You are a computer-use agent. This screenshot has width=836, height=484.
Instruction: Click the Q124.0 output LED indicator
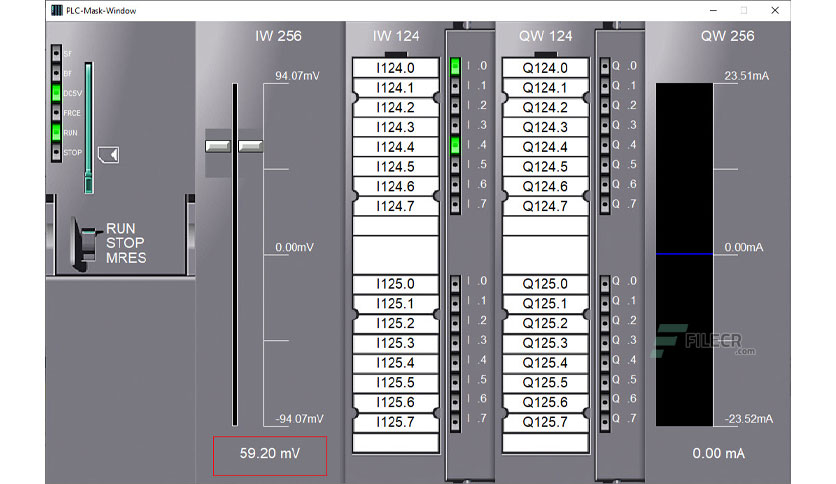[x=605, y=66]
